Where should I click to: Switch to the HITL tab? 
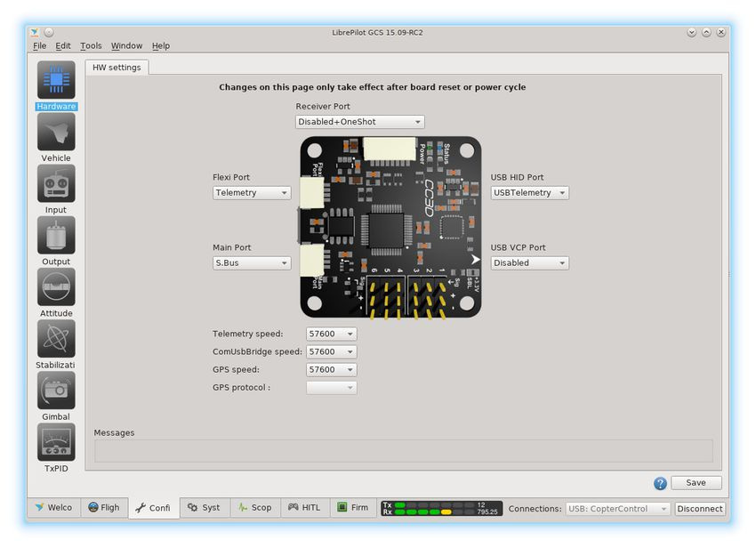[305, 507]
